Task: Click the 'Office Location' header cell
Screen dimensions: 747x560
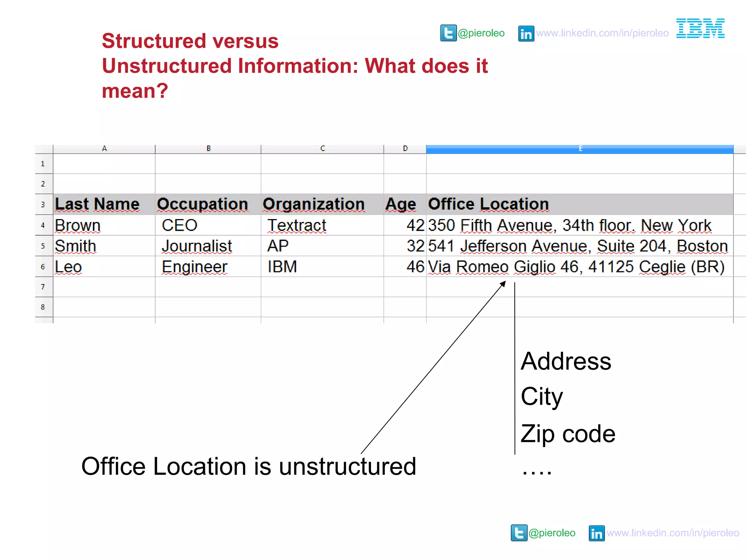Action: pyautogui.click(x=580, y=204)
